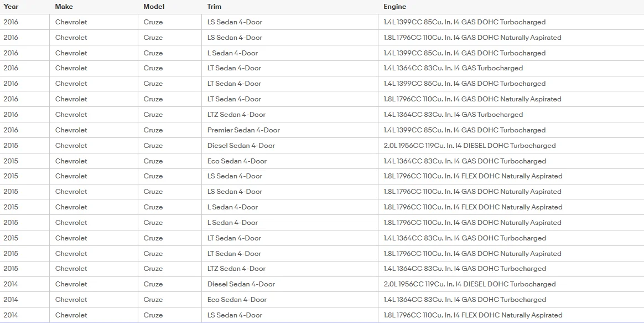The height and width of the screenshot is (323, 644).
Task: Click the FLEX engine for the 2015 L Sedan
Action: pyautogui.click(x=472, y=207)
